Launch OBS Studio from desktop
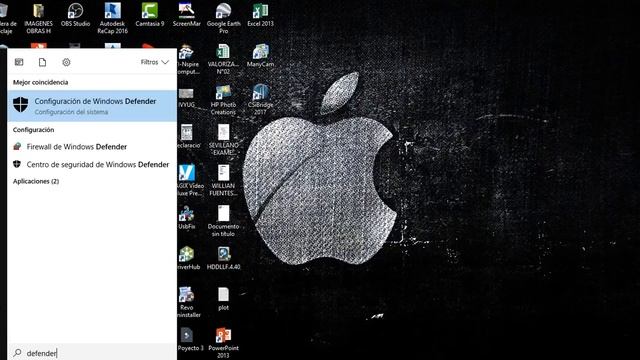This screenshot has width=640, height=360. [76, 15]
